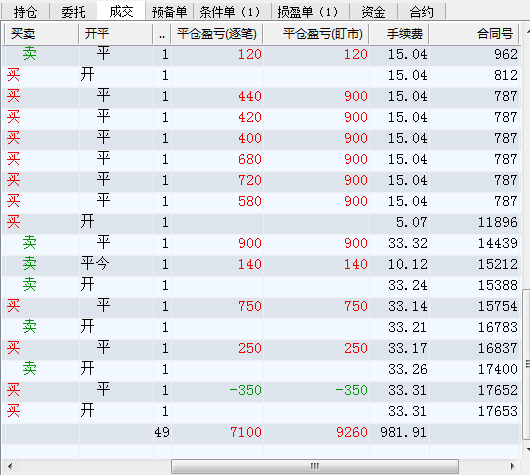This screenshot has width=530, height=475.
Task: Select the 平今 row with contract 15212
Action: click(x=262, y=264)
